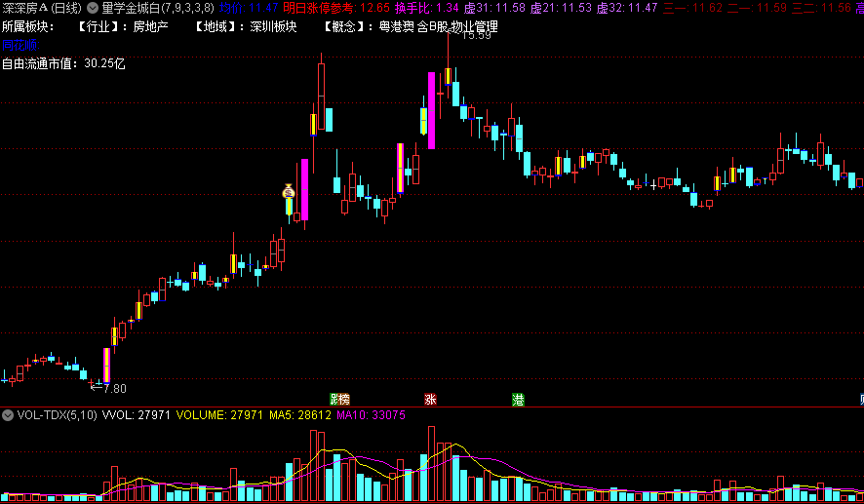Viewport: 864px width, 504px height.
Task: Click the magenta MA10: 33075 value
Action: point(371,414)
